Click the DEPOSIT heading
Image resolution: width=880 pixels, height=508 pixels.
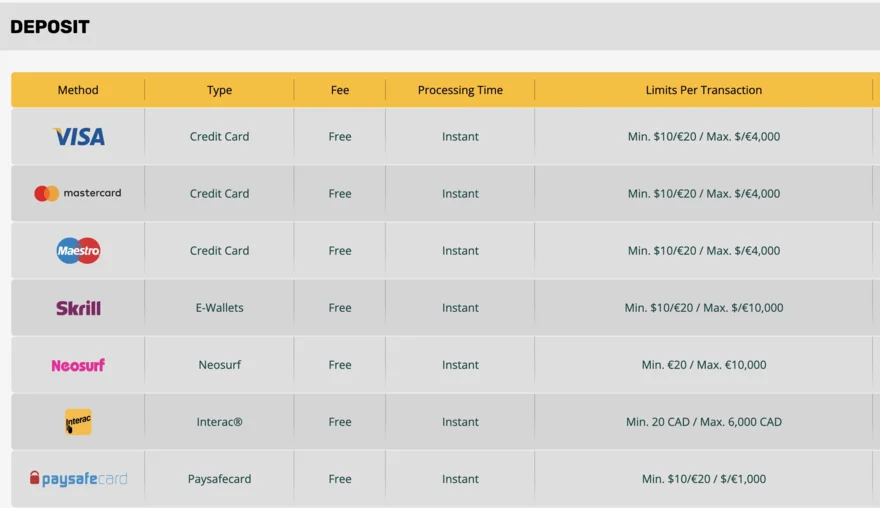click(50, 26)
